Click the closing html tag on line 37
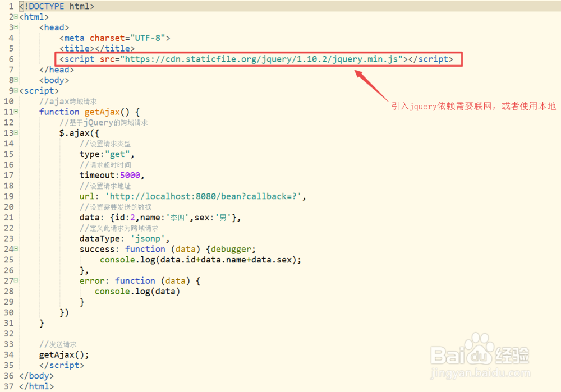The image size is (561, 392). point(36,386)
